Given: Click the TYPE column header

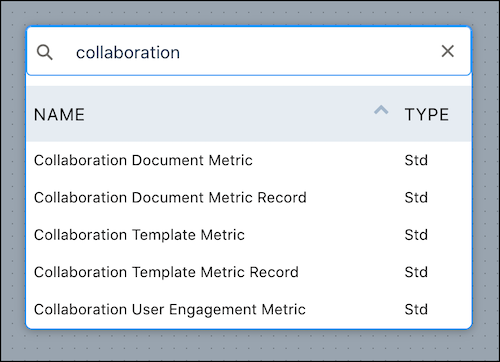Looking at the screenshot, I should click(427, 114).
